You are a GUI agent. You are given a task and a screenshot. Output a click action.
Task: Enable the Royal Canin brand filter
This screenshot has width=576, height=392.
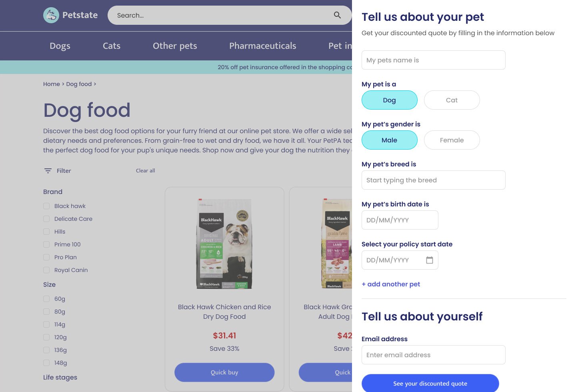click(46, 270)
